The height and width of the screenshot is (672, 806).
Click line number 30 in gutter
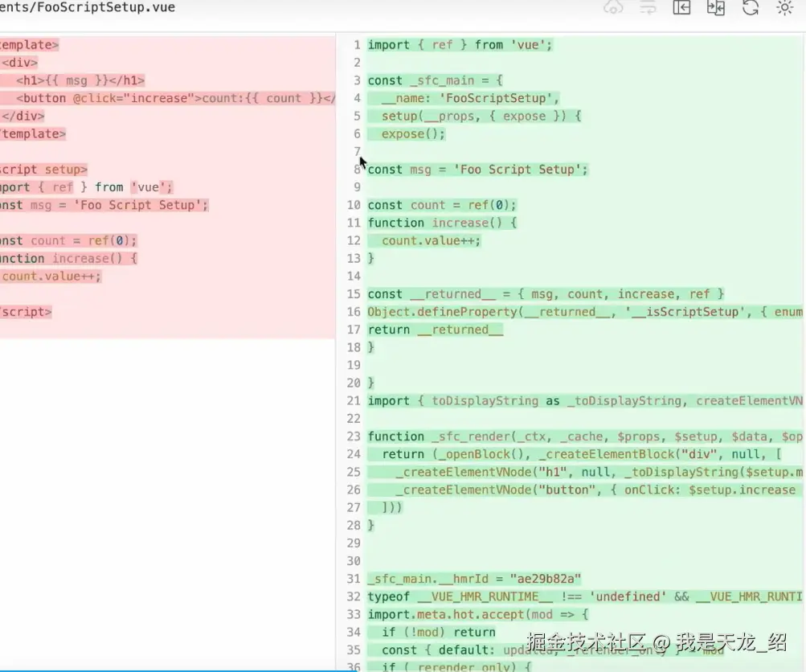click(x=354, y=561)
